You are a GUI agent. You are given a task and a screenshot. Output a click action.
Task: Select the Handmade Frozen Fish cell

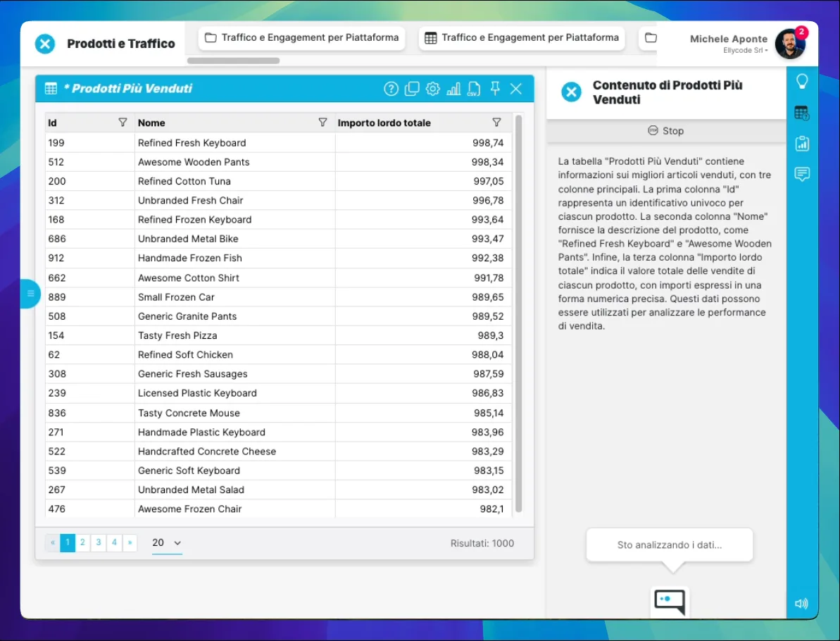(x=234, y=258)
